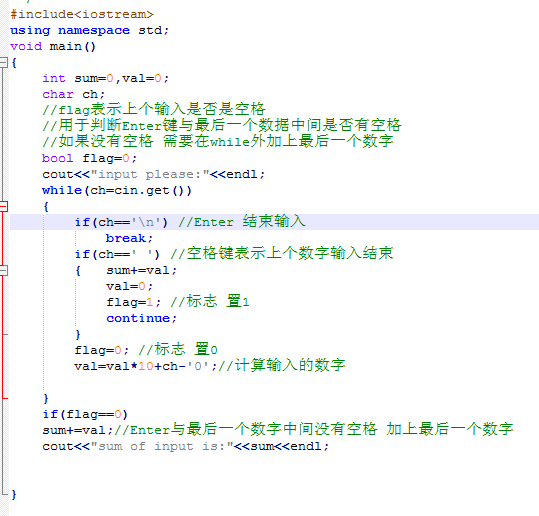The height and width of the screenshot is (516, 539).
Task: Click the 'while(ch=cin.get())' statement
Action: tap(117, 190)
